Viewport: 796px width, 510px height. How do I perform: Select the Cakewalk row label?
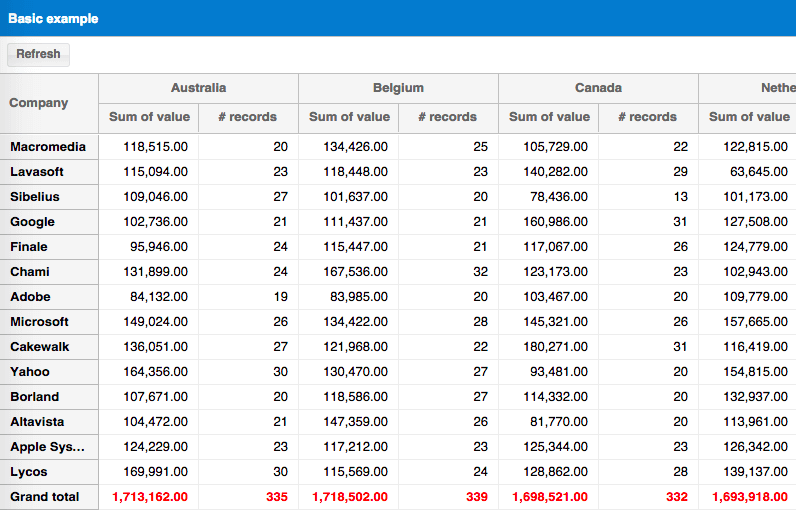[49, 347]
